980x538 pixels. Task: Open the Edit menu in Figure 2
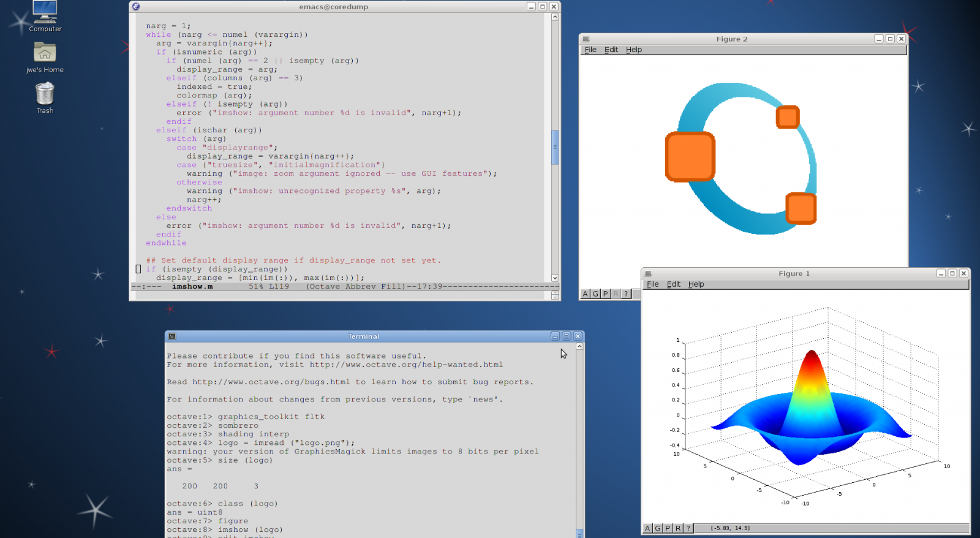(x=611, y=50)
